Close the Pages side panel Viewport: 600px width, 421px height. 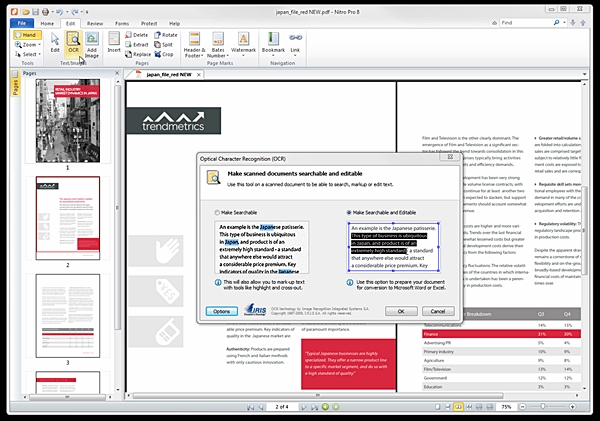click(x=117, y=73)
